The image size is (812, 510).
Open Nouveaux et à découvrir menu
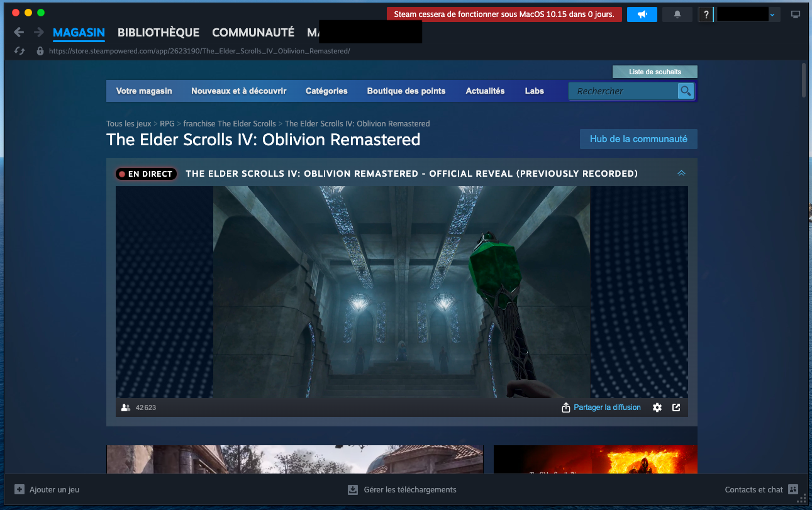238,91
